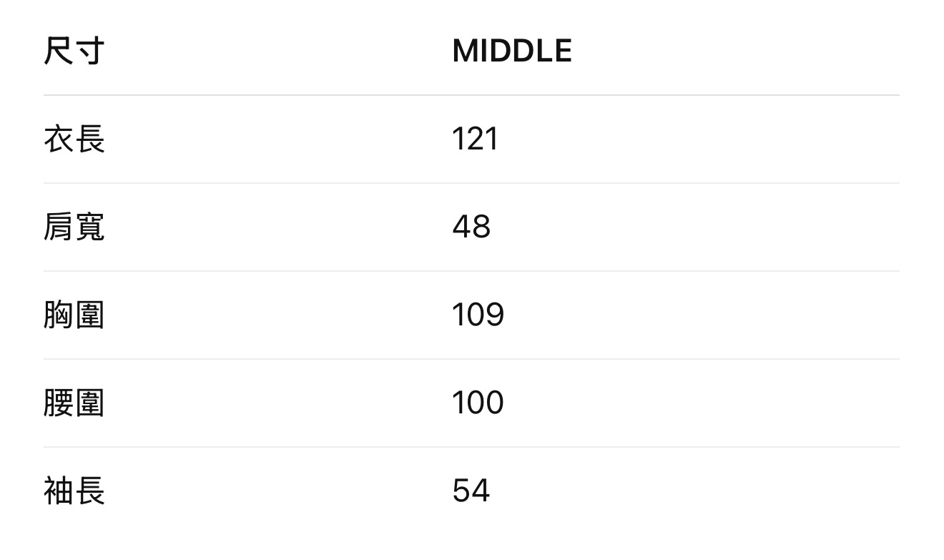Click the divider line beneath the 腰圍 row
The width and height of the screenshot is (944, 560).
click(x=471, y=447)
